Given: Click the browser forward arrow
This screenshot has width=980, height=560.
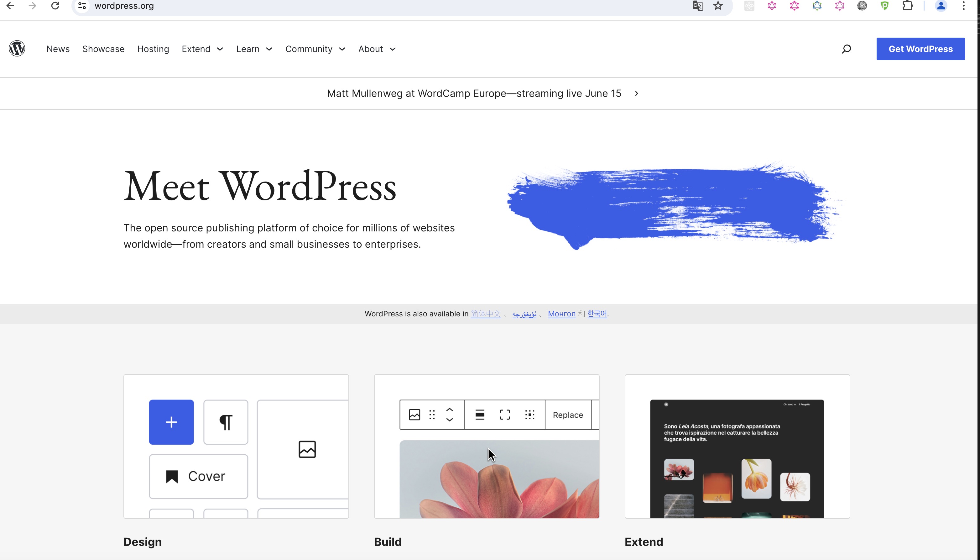Looking at the screenshot, I should tap(33, 6).
